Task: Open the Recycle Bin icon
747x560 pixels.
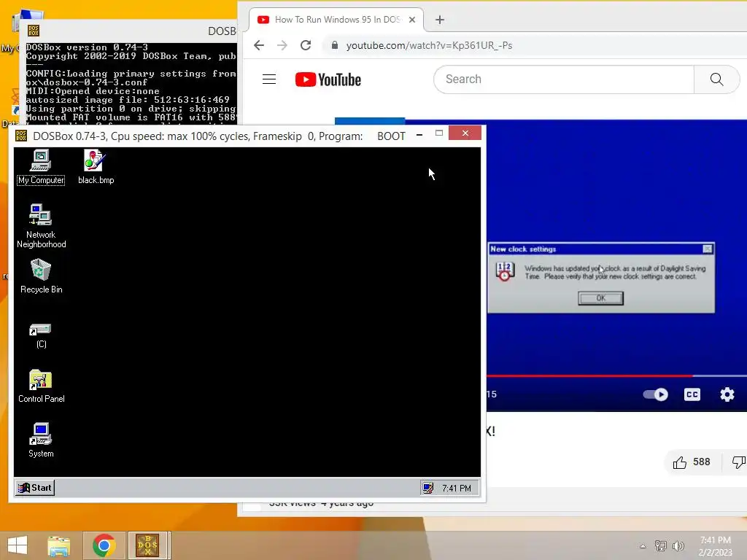Action: coord(41,276)
